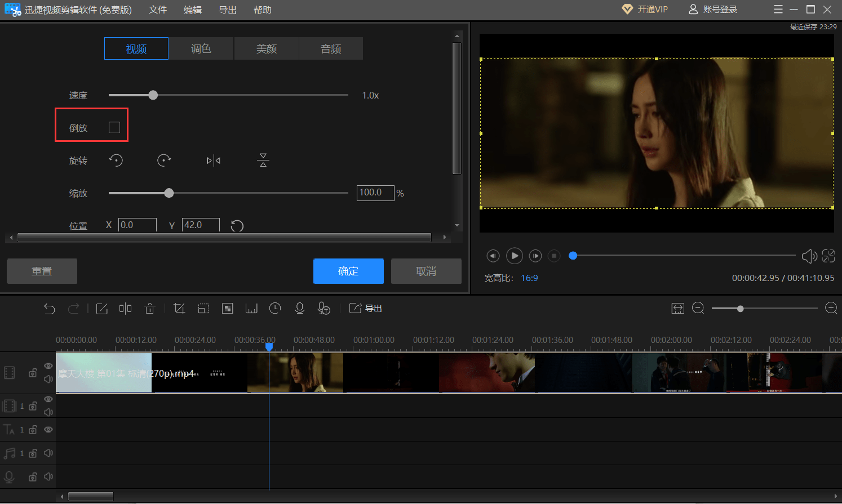
Task: Play the preview video
Action: (514, 256)
